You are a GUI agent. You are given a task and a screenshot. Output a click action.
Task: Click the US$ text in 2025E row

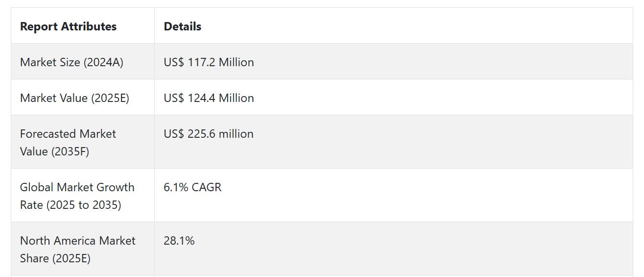click(x=174, y=98)
